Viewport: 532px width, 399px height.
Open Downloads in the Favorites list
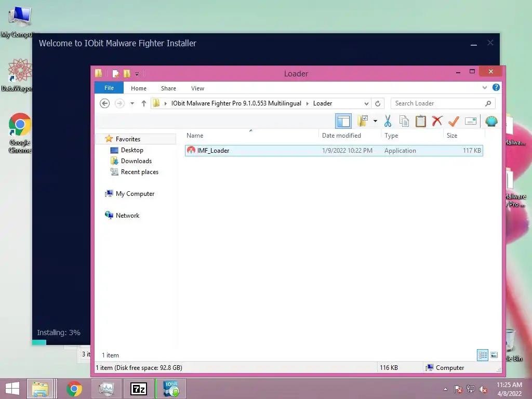[136, 161]
